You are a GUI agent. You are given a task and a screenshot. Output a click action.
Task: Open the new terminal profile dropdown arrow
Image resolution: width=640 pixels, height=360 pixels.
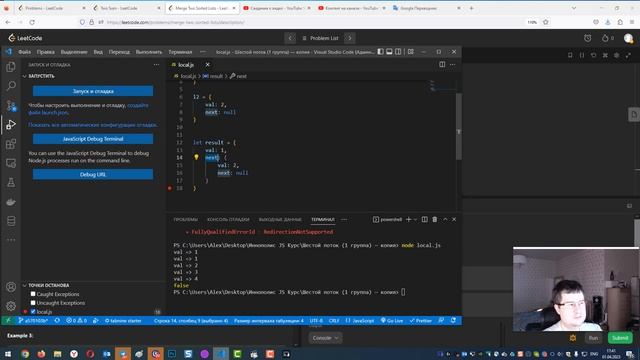coord(416,219)
